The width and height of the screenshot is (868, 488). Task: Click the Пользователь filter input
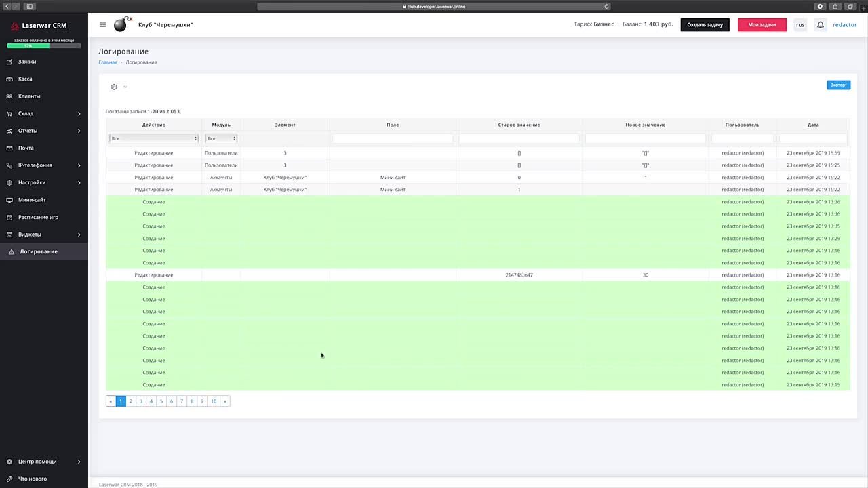pyautogui.click(x=743, y=138)
